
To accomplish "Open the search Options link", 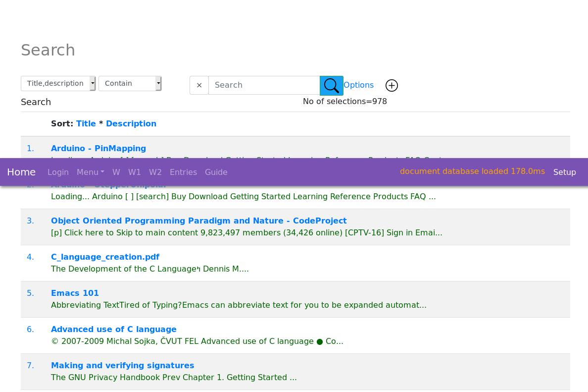I will point(358,85).
